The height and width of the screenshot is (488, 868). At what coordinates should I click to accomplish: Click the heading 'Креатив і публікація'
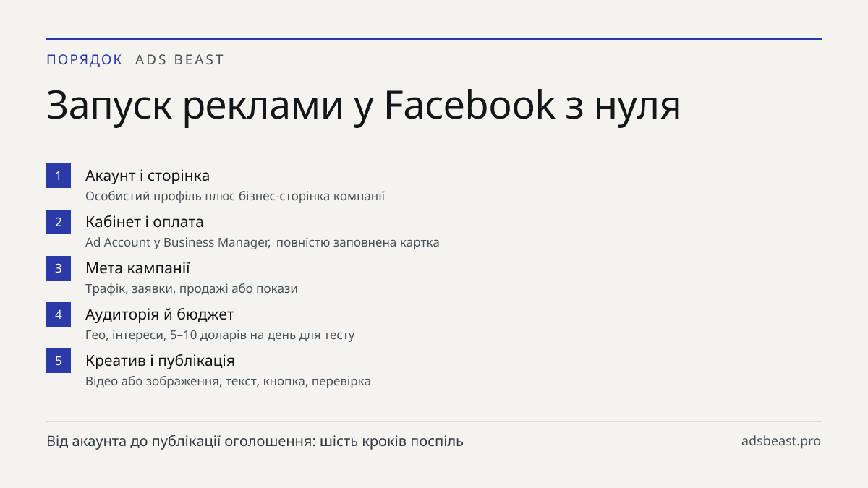(x=160, y=361)
